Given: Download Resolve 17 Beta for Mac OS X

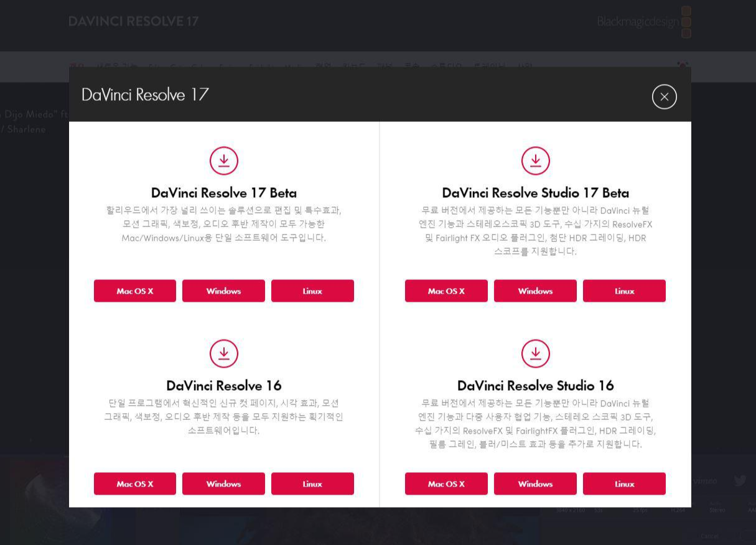Looking at the screenshot, I should pyautogui.click(x=135, y=291).
